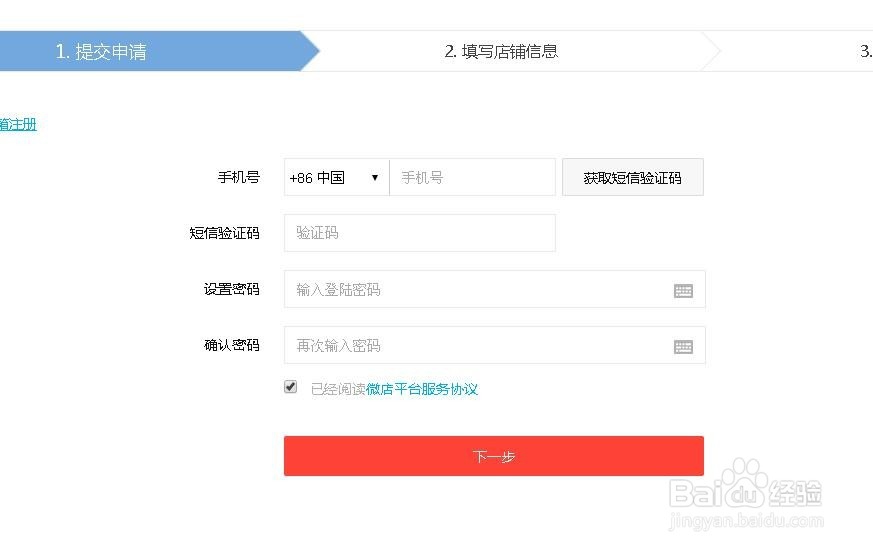Click the red 下一步 button

click(x=493, y=456)
